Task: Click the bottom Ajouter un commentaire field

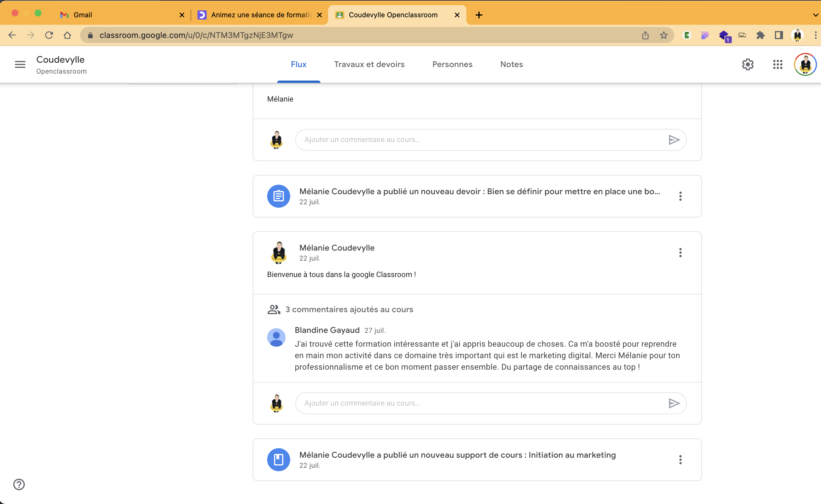Action: (x=480, y=403)
